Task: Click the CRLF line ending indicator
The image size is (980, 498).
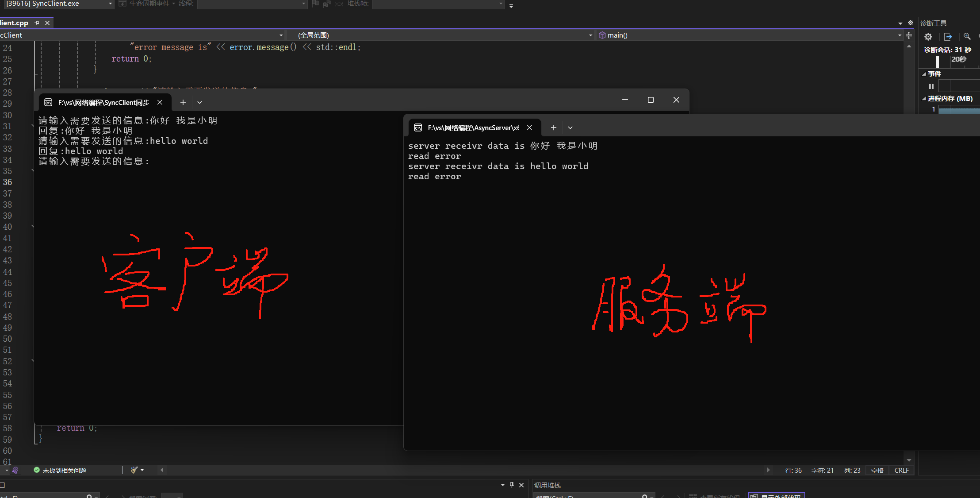Action: (x=901, y=470)
